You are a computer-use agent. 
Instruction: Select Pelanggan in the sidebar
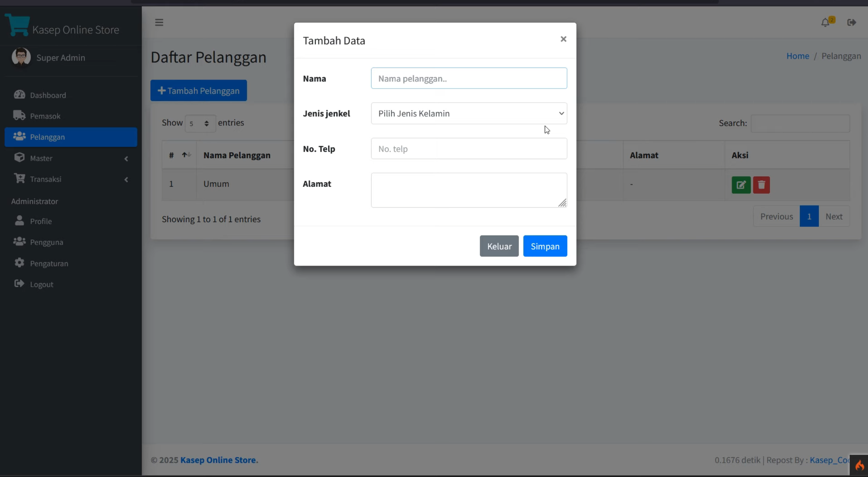[71, 137]
